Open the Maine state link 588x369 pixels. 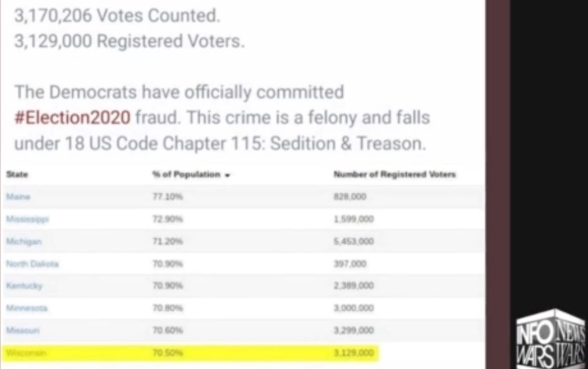click(18, 197)
